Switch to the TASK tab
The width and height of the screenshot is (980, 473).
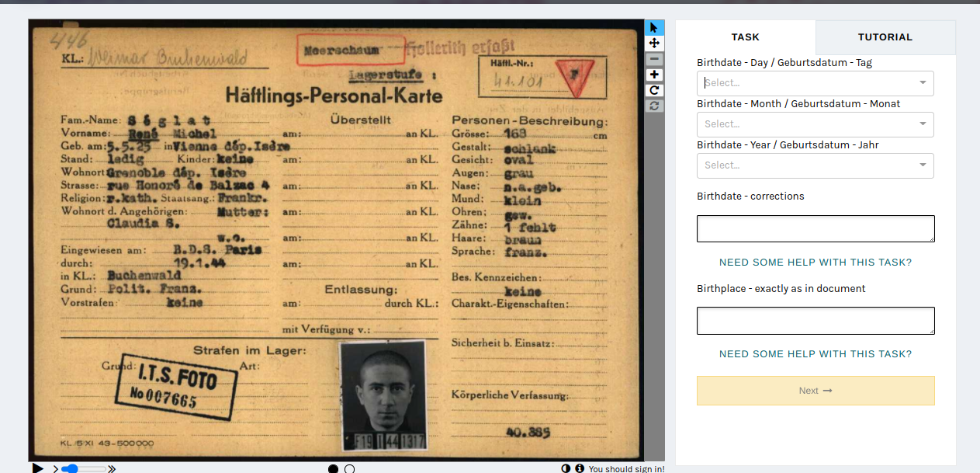746,37
